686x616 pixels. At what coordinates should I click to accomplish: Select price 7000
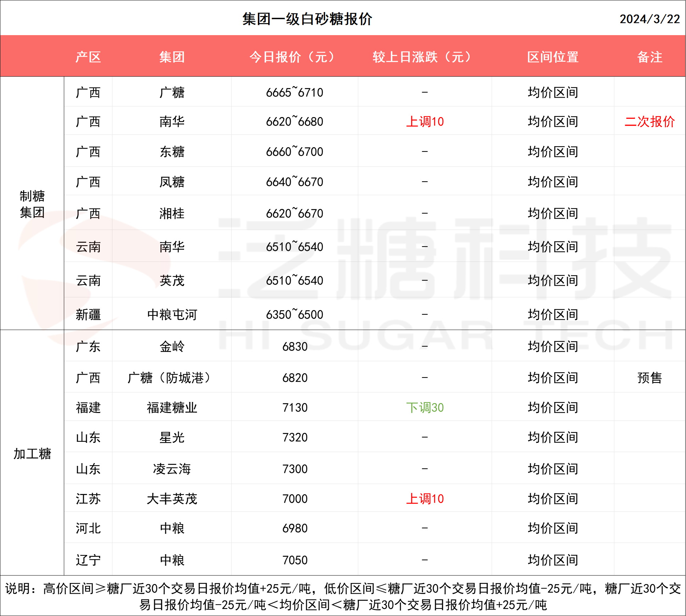(x=295, y=499)
